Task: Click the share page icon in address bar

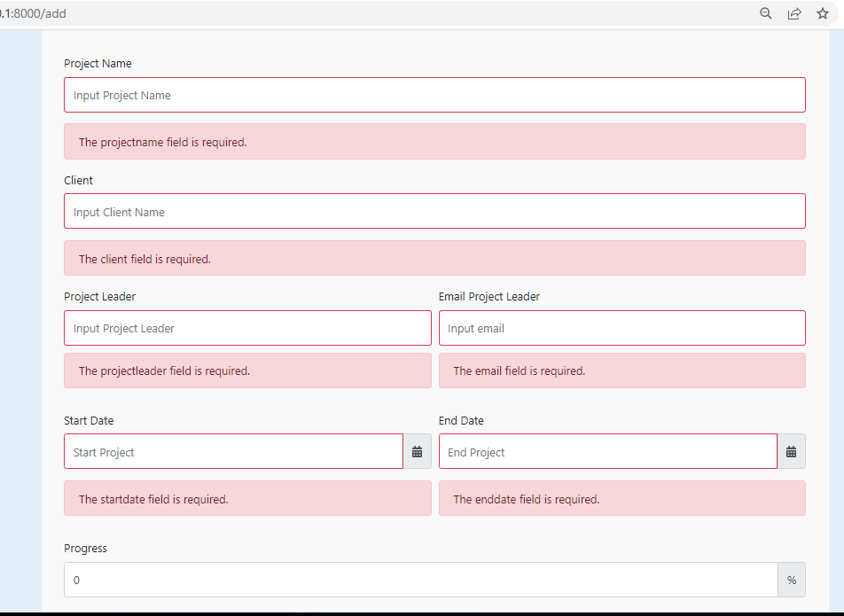Action: point(794,13)
